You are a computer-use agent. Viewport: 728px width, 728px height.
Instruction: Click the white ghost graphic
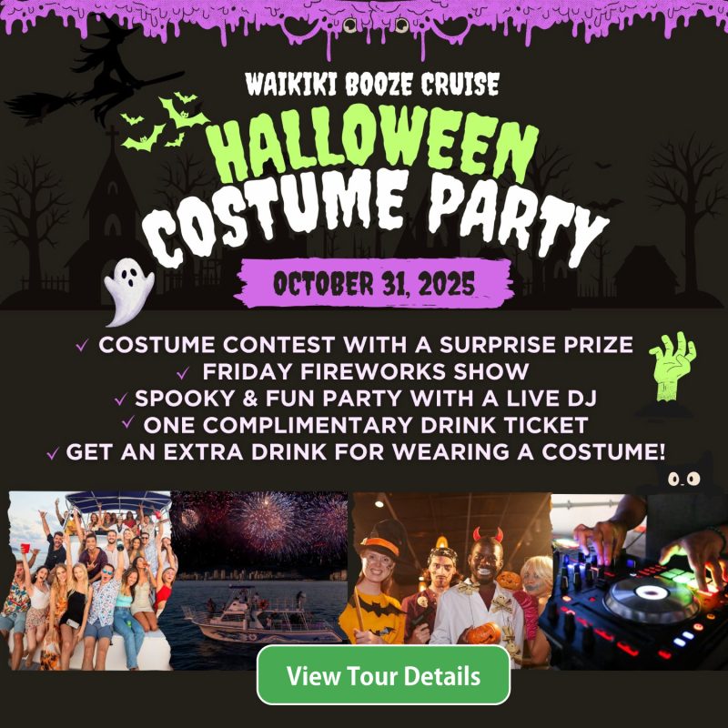coord(128,291)
